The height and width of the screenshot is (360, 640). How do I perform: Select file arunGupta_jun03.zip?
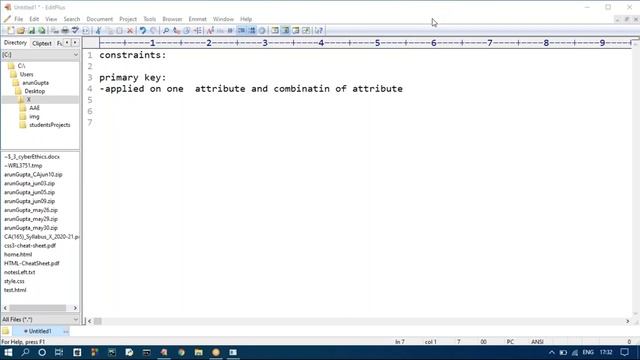pos(29,184)
